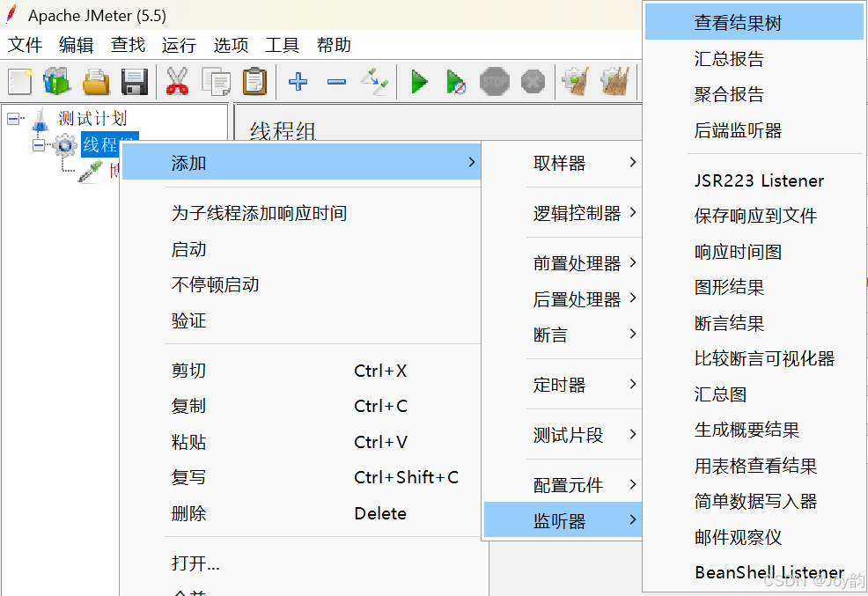Open the 运行 menu
Screen dimensions: 868x596
pos(180,45)
